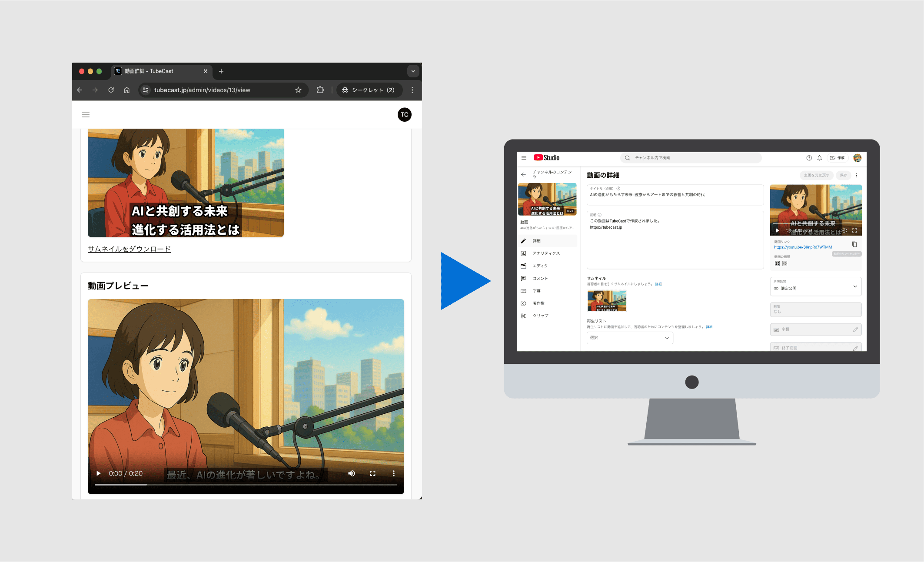The image size is (924, 562).
Task: Open video player more options menu
Action: 394,473
